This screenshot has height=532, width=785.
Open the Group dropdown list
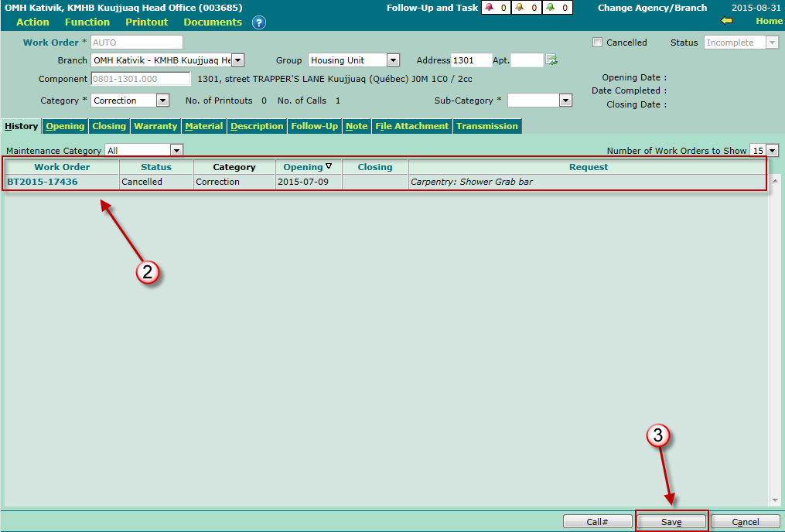393,60
